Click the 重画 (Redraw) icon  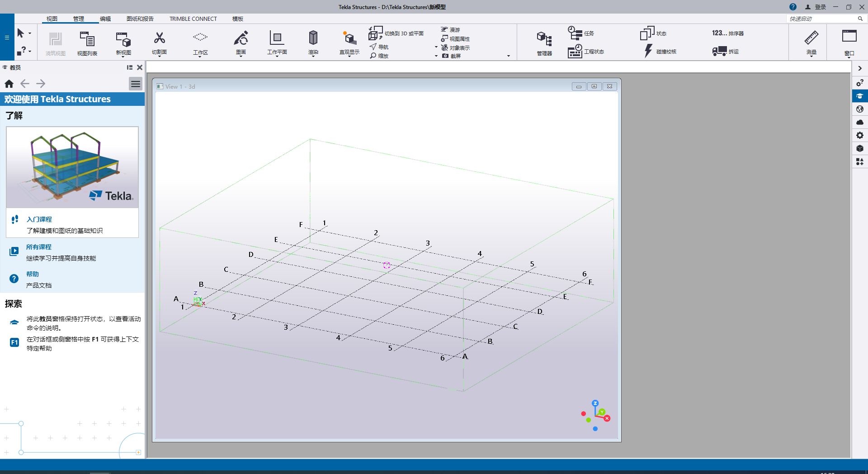click(x=241, y=41)
